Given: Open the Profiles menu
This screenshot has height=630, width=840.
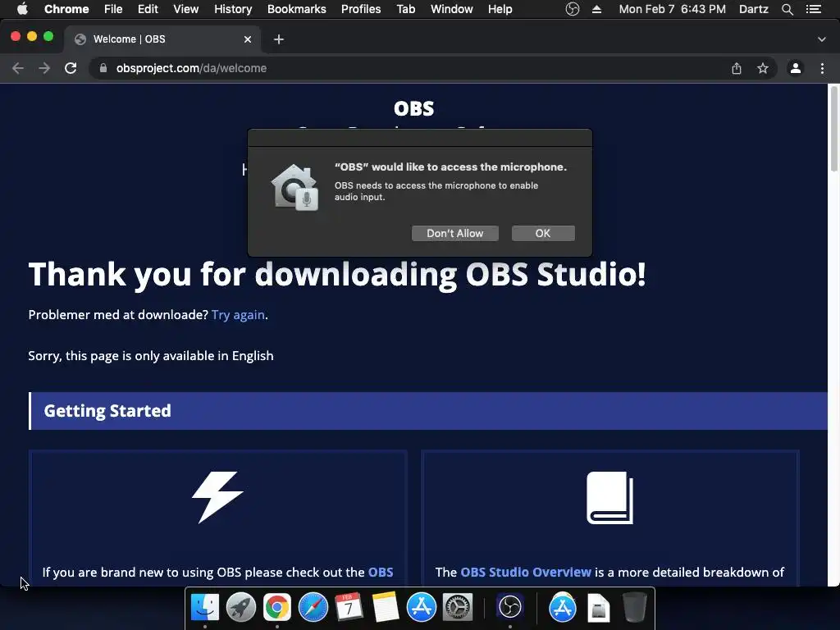Looking at the screenshot, I should pos(361,9).
